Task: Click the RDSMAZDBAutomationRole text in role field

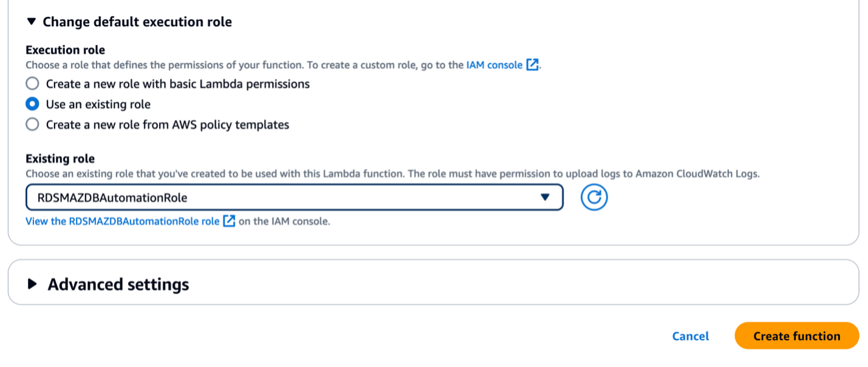Action: pos(112,198)
